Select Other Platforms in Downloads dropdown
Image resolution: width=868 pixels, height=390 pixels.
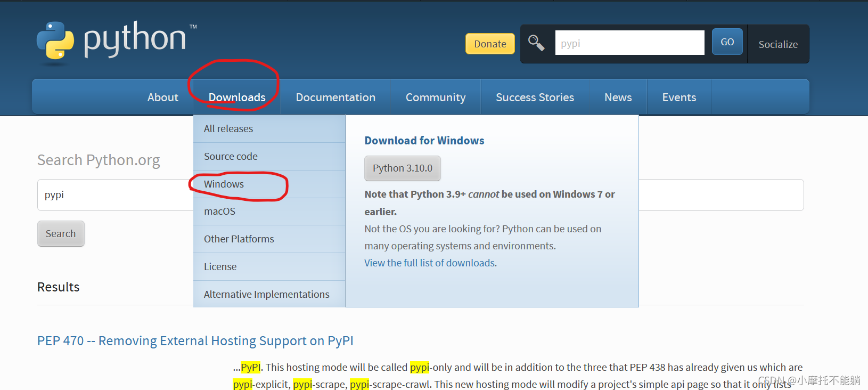[x=269, y=239]
